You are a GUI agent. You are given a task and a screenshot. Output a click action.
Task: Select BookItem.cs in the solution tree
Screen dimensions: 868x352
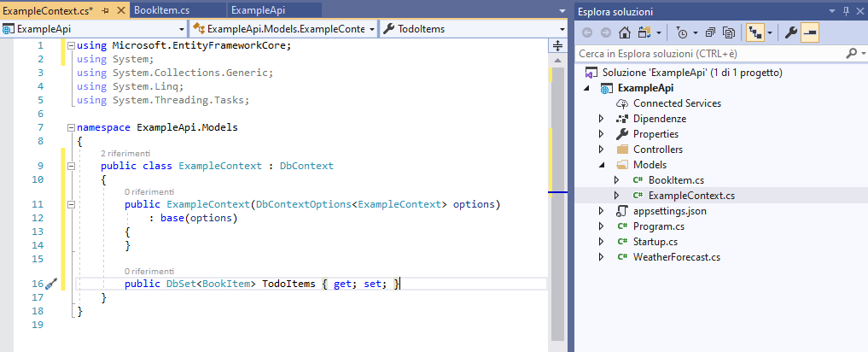pos(676,180)
